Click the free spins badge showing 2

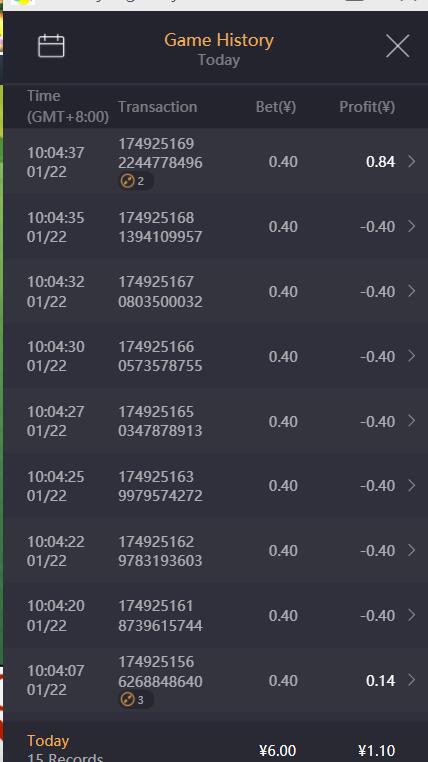136,181
